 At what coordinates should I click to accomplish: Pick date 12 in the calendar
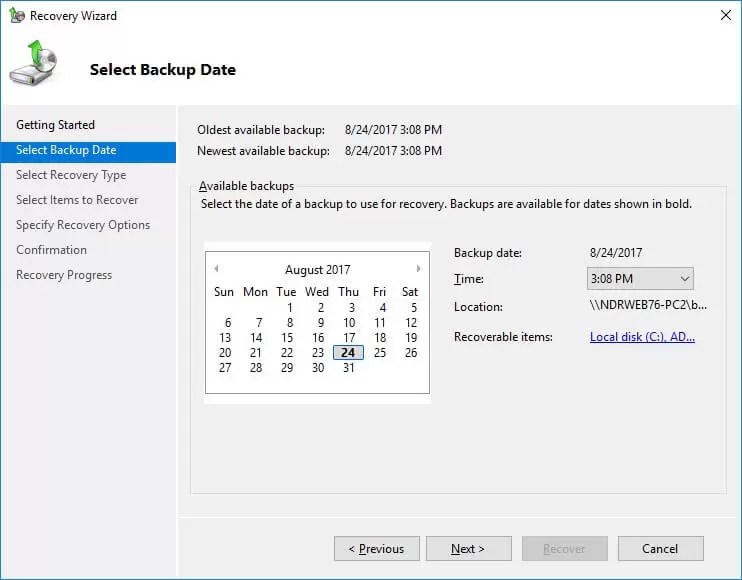tap(411, 323)
